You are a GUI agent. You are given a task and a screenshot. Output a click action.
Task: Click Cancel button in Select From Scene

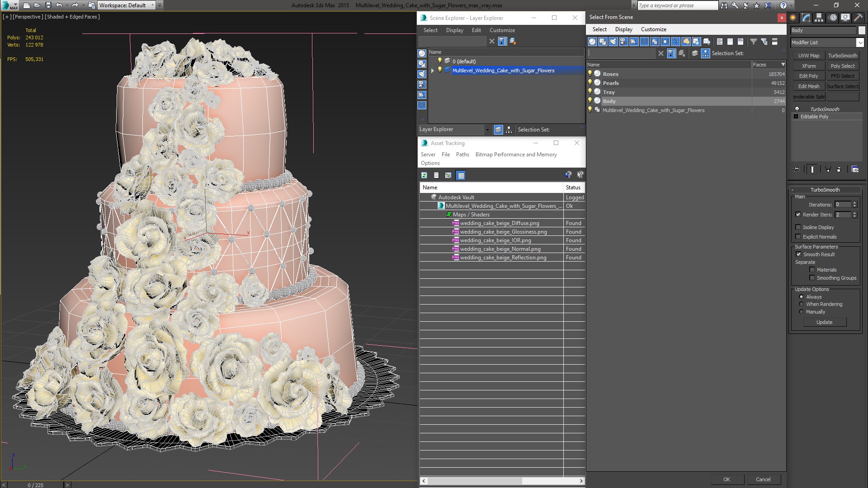click(x=763, y=479)
